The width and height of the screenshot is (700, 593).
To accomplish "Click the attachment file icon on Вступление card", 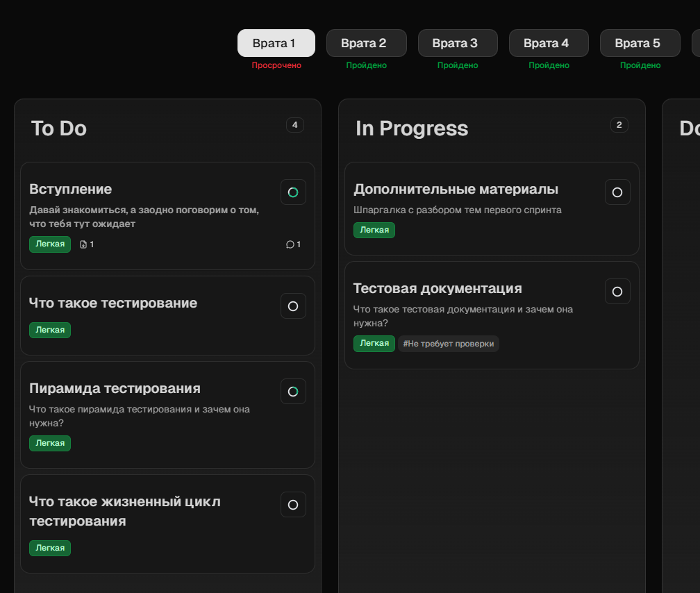I will coord(83,244).
